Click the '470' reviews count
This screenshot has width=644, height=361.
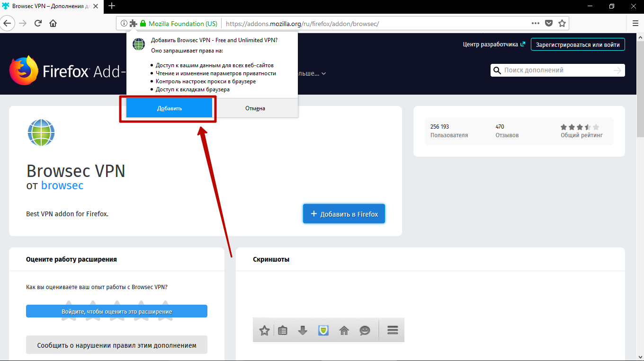coord(500,127)
